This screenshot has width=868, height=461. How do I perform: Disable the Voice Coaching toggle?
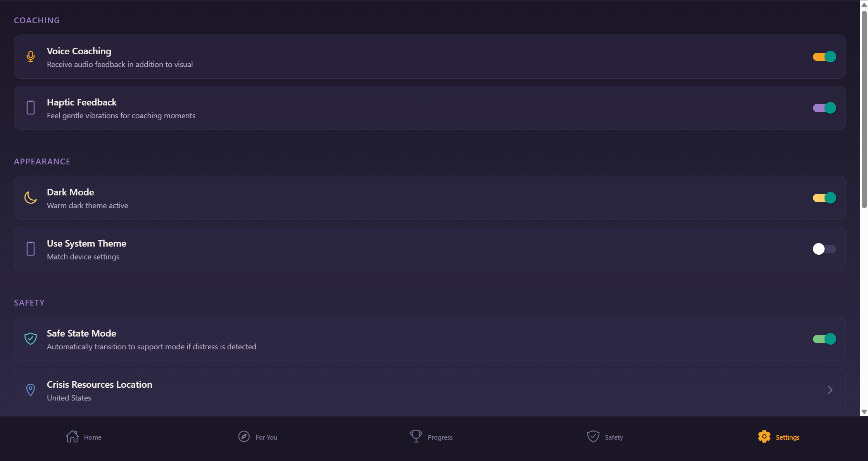pos(824,57)
